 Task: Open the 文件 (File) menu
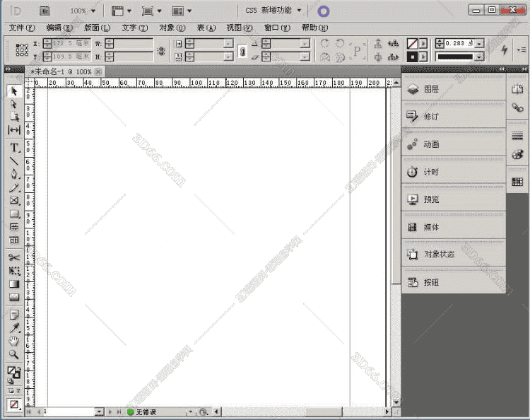[22, 28]
